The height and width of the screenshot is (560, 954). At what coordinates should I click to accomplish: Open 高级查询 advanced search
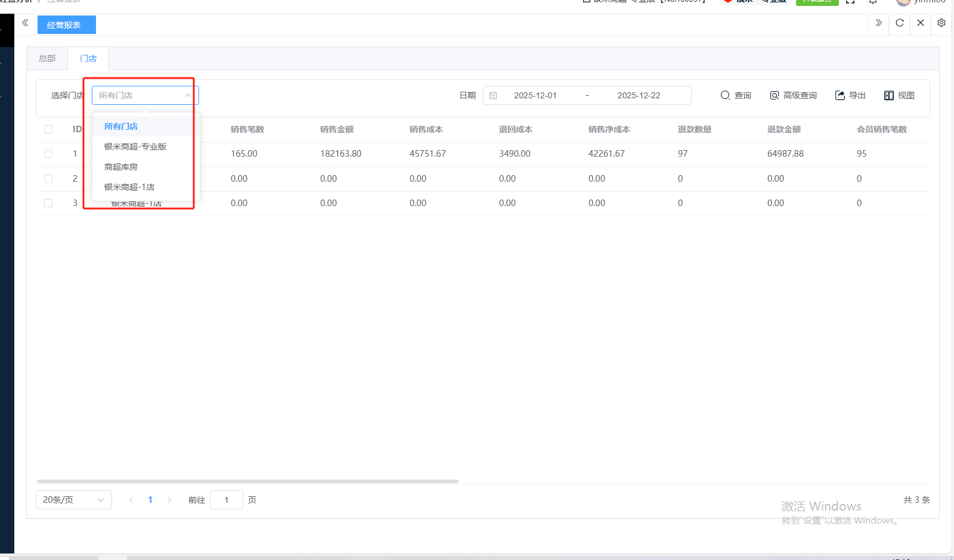coord(793,95)
